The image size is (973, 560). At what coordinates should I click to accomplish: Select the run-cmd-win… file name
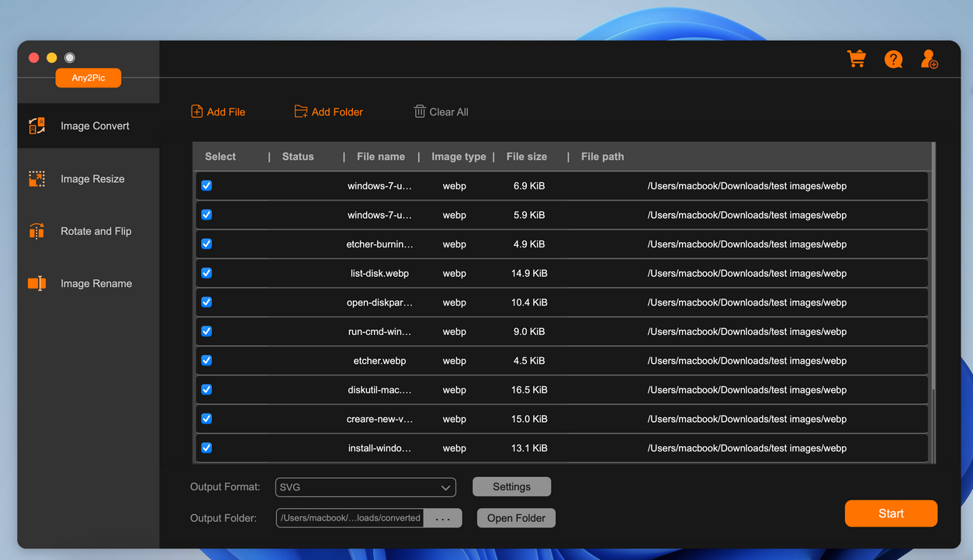coord(379,331)
